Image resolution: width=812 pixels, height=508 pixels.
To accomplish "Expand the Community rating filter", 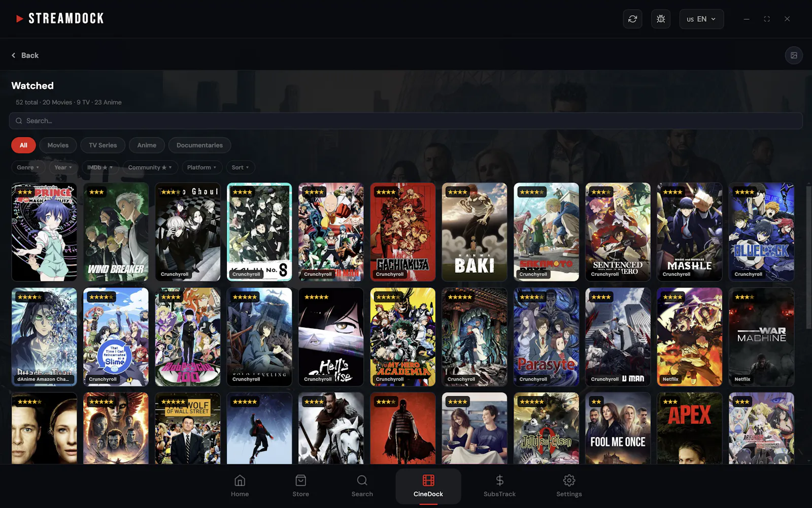I will tap(150, 168).
